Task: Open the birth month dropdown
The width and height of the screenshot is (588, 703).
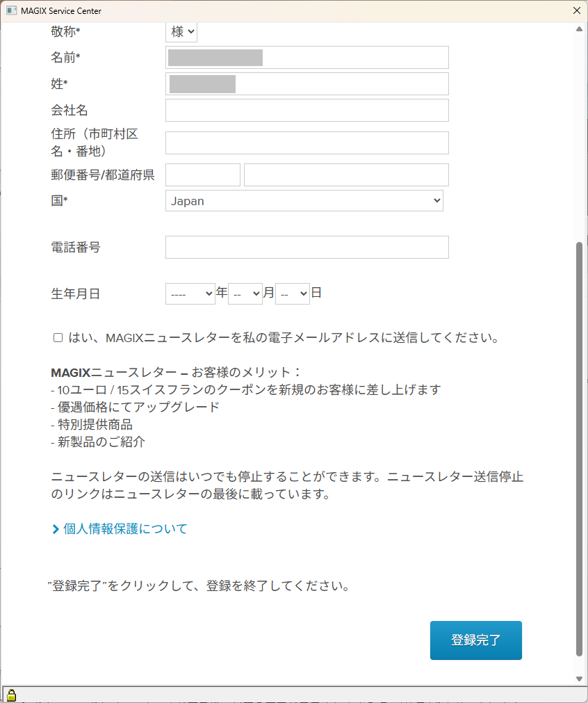Action: pyautogui.click(x=245, y=294)
